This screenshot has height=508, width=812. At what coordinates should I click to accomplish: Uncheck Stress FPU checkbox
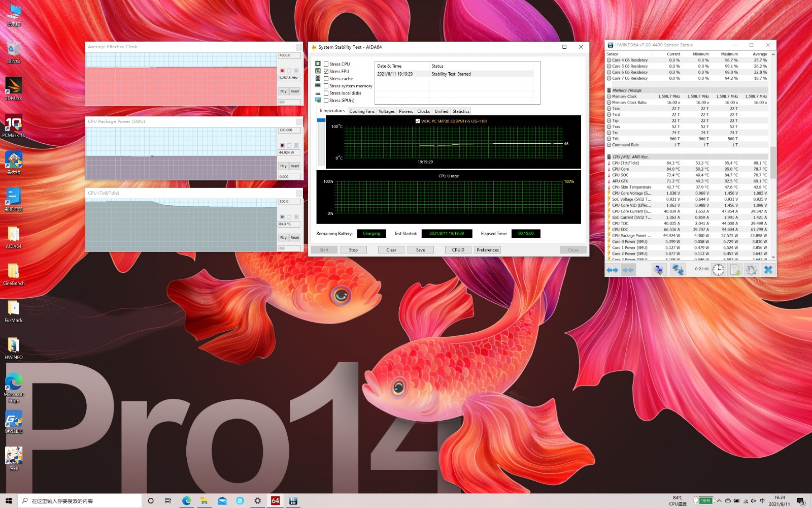click(326, 71)
